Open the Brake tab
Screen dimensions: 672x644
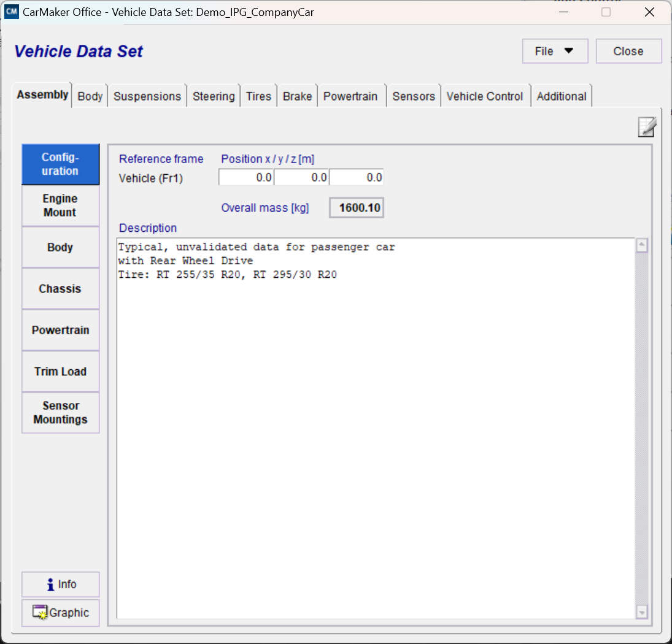pos(297,96)
